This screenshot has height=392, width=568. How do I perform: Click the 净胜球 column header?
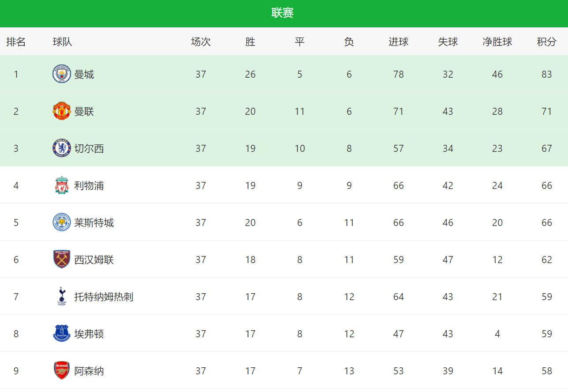click(497, 42)
